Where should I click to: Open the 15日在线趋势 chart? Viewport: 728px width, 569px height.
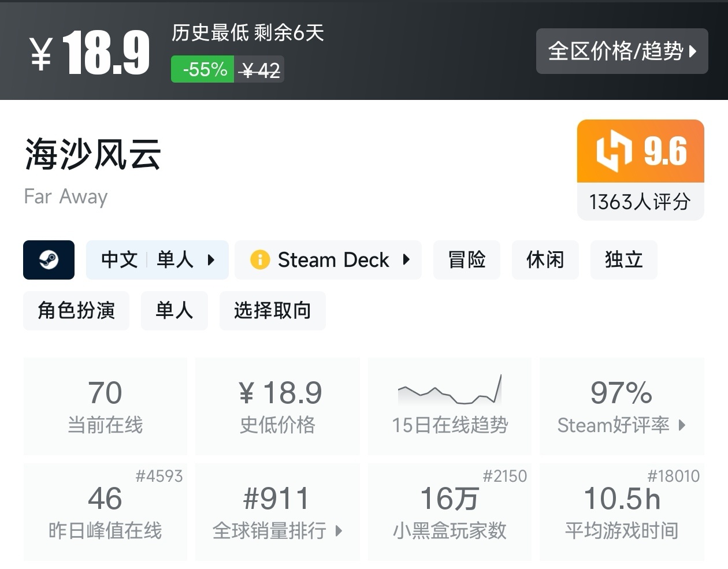[450, 399]
